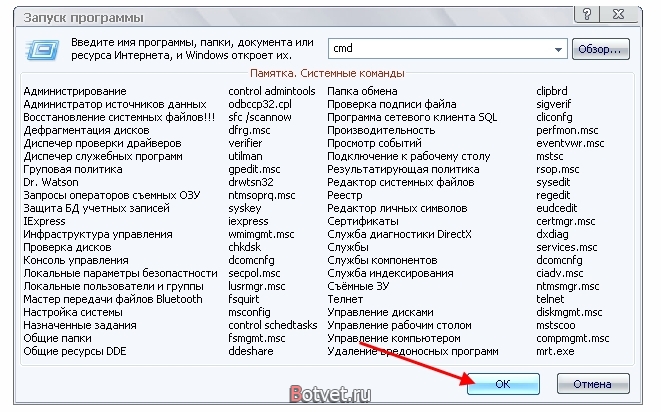Select the text 'dfrg.msc'
This screenshot has height=412, width=661.
250,130
